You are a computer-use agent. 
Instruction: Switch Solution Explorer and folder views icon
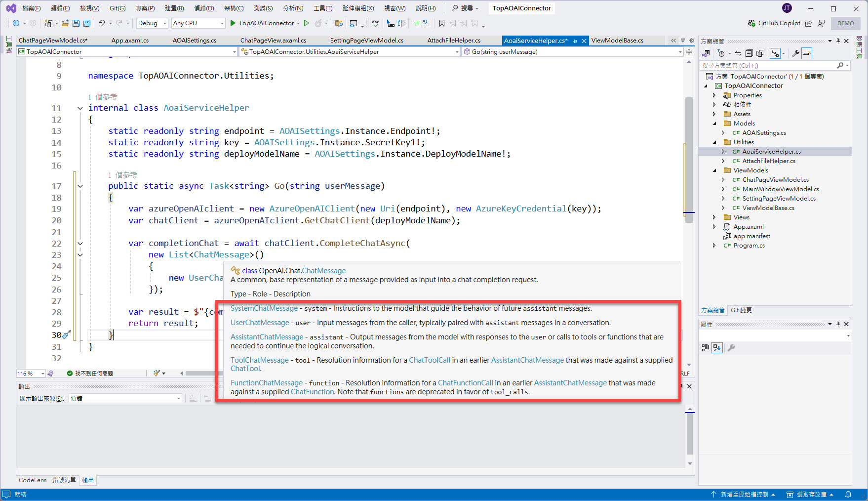pos(707,53)
